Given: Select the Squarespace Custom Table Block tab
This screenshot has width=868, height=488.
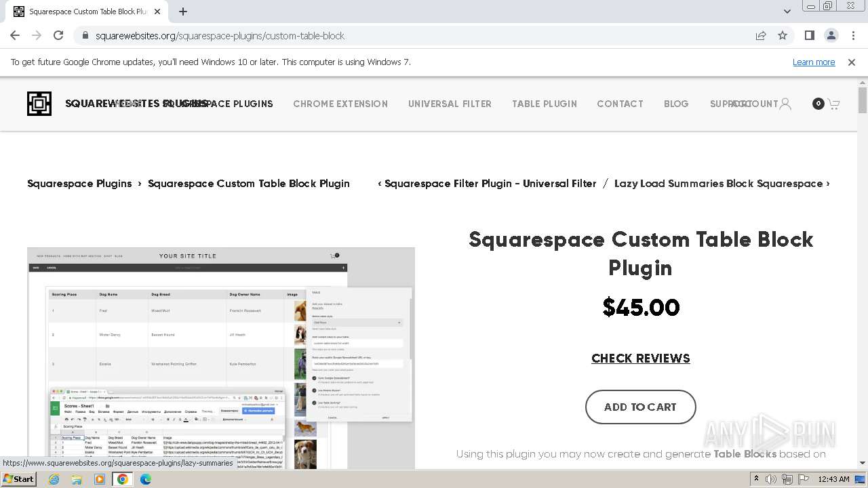Looking at the screenshot, I should click(88, 12).
